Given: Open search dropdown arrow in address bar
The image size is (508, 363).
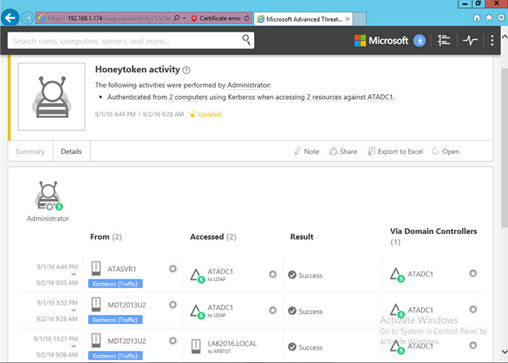Looking at the screenshot, I should coord(184,18).
